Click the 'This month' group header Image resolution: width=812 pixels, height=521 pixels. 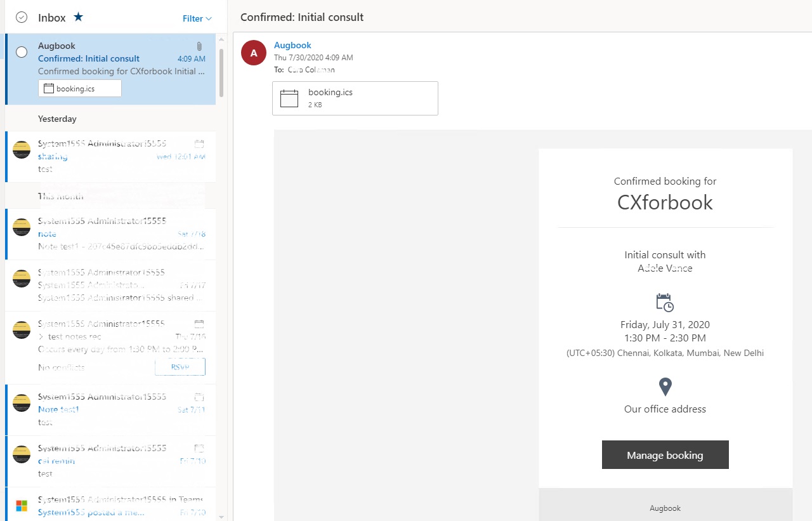pos(60,196)
